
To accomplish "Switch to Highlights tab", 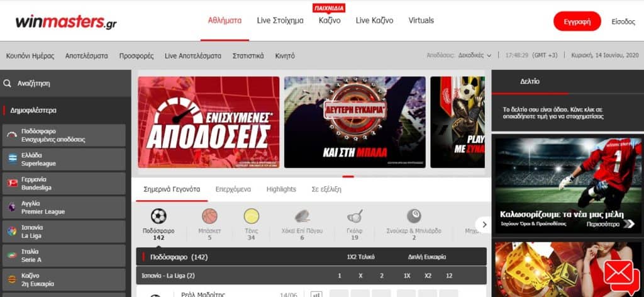I will click(x=281, y=189).
